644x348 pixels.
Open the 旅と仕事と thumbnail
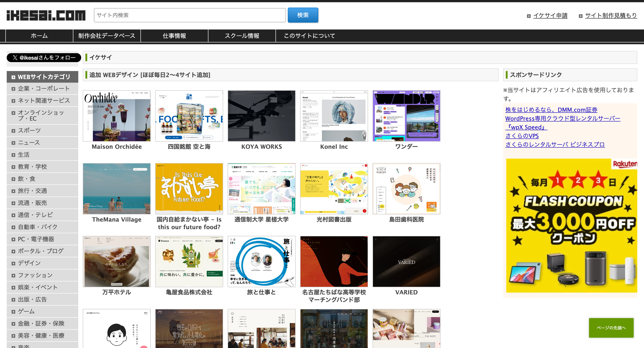point(261,262)
